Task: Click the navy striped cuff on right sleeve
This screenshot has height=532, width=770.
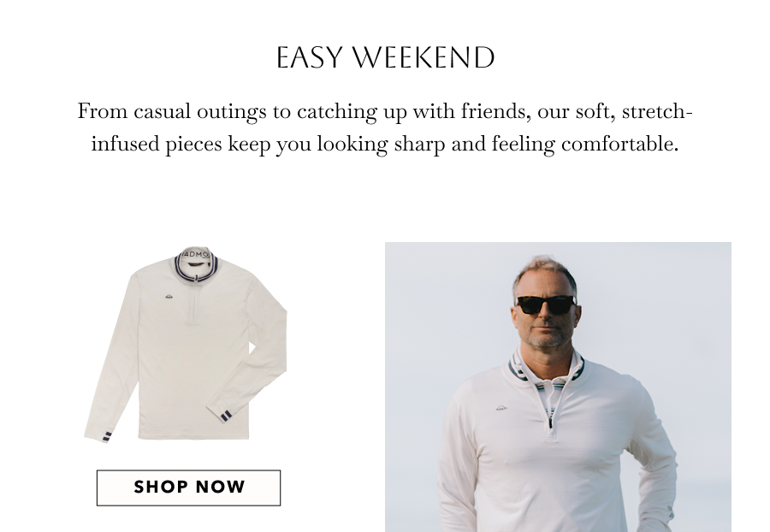Action: click(x=224, y=417)
